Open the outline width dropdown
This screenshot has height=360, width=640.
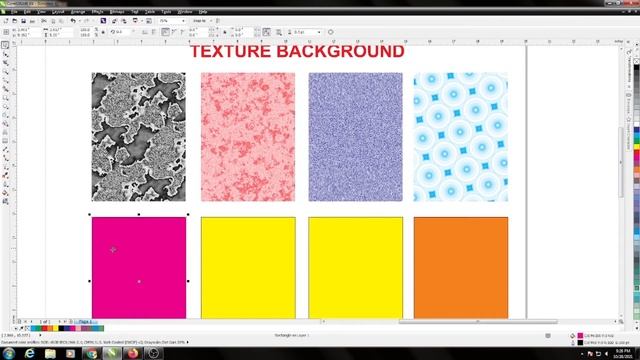tap(319, 32)
